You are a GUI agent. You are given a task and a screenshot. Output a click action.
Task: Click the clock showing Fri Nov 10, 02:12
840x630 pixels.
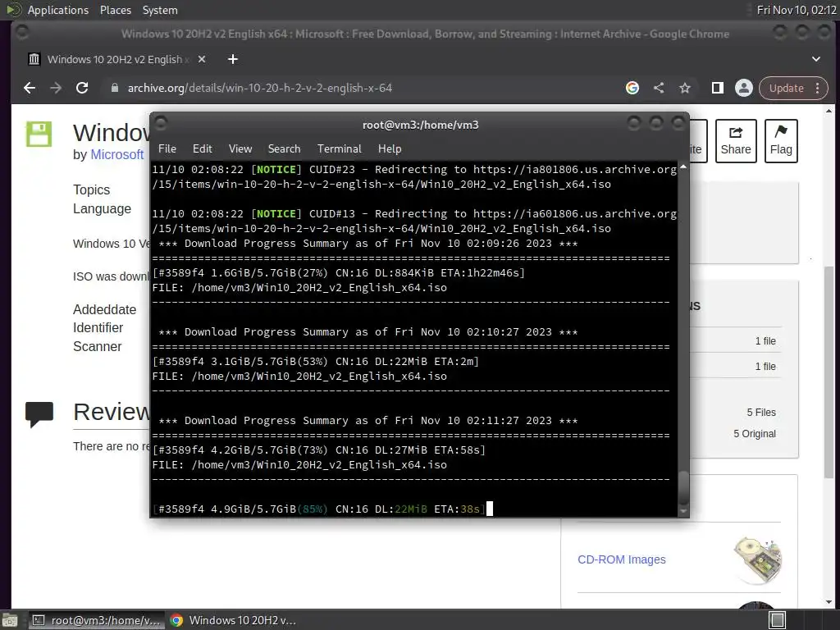point(796,10)
